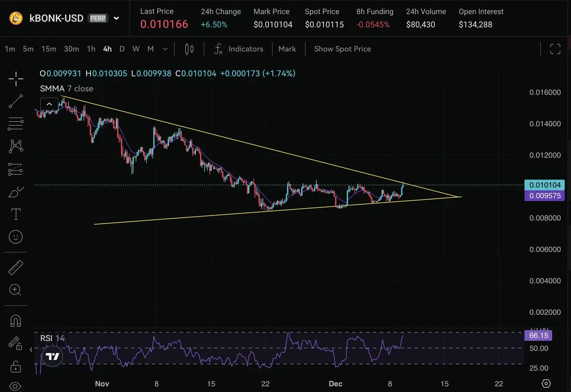Click the RSI 14 indicator label

(x=52, y=338)
